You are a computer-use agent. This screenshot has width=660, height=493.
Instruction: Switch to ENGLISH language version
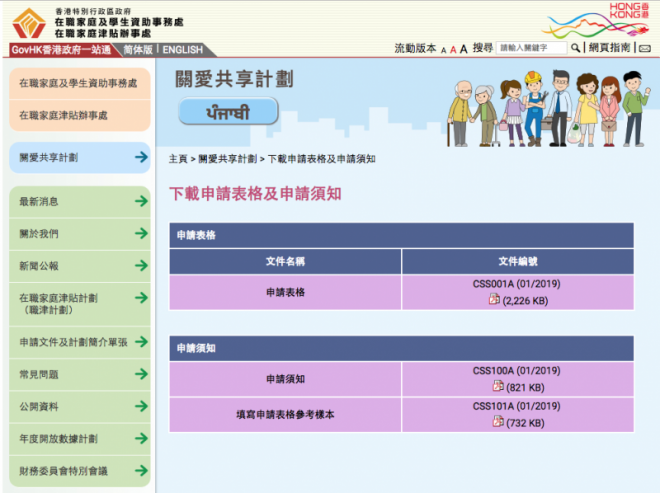(182, 50)
